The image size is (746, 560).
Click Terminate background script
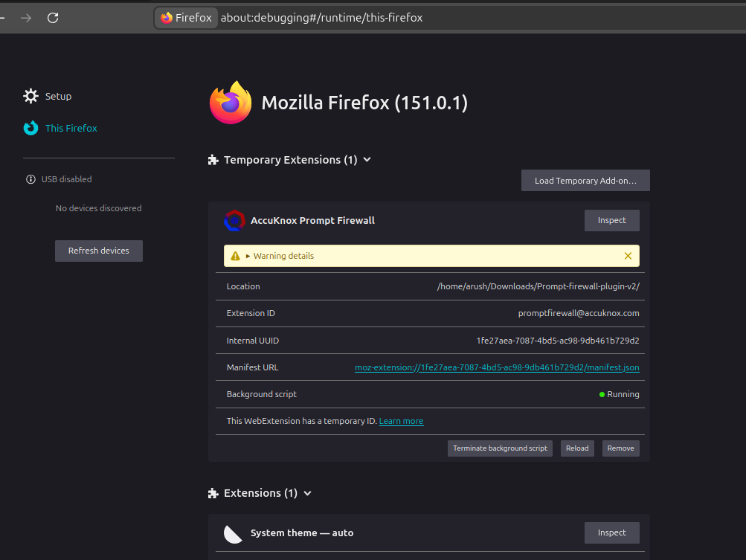coord(500,448)
